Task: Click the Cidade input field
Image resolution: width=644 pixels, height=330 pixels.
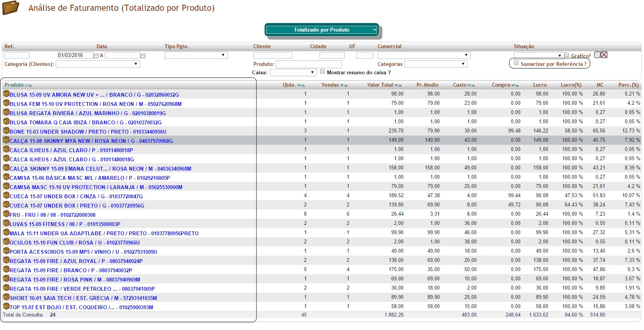Action: pos(332,55)
